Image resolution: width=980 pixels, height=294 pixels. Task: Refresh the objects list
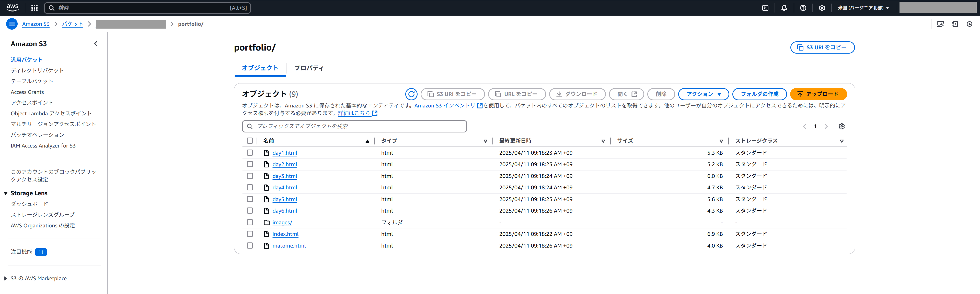click(411, 94)
